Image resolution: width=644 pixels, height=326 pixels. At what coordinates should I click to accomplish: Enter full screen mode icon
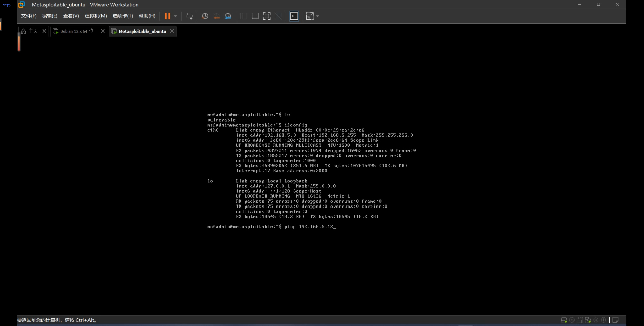tap(267, 16)
